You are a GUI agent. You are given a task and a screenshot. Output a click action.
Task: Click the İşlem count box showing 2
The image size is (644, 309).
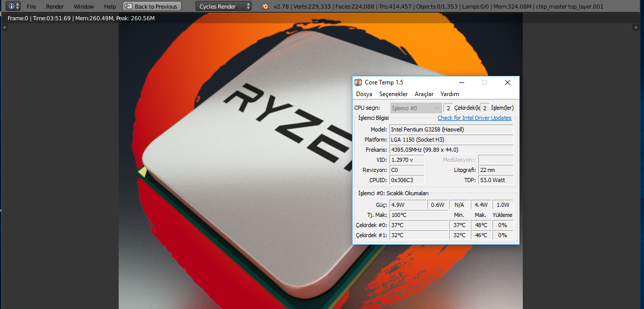484,108
